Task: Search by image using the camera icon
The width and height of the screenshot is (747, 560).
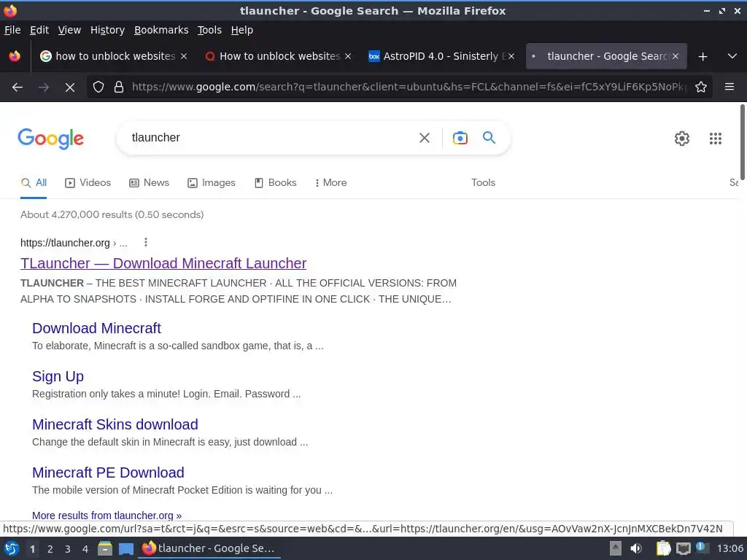Action: [460, 138]
